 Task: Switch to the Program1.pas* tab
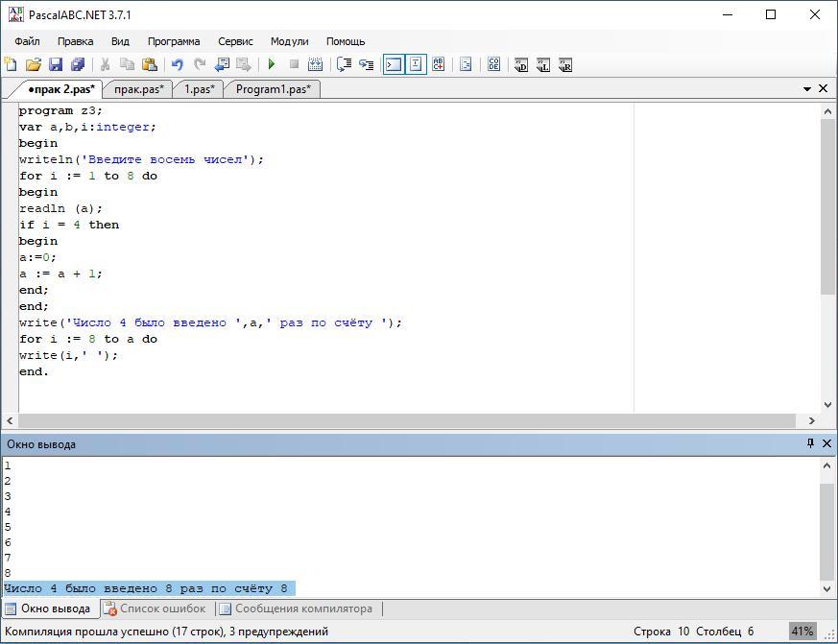tap(273, 88)
